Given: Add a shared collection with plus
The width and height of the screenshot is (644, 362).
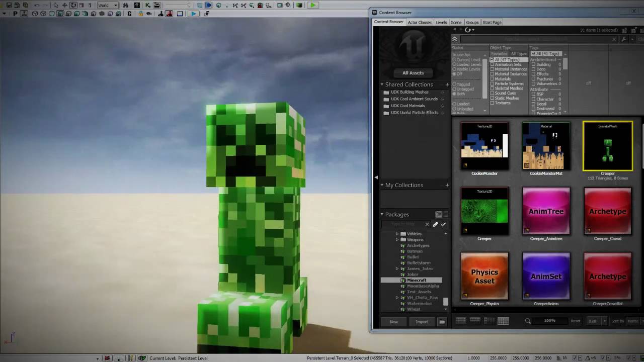Looking at the screenshot, I should [447, 84].
